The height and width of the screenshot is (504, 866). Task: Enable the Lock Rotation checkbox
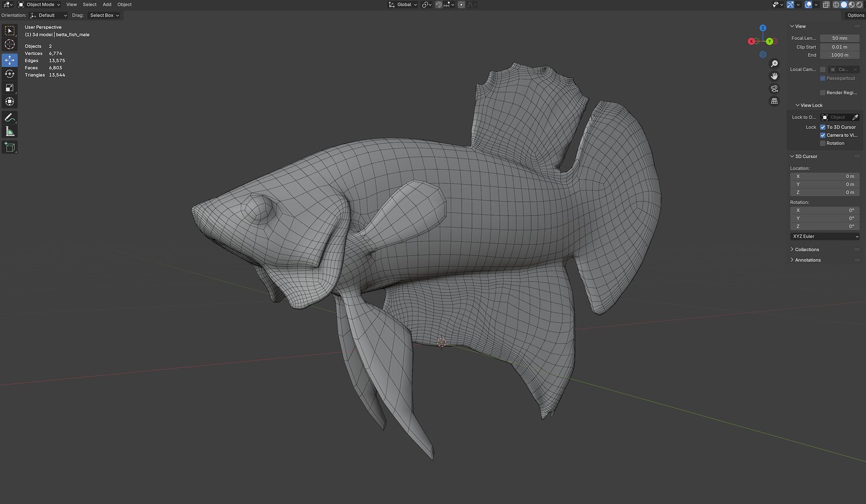click(823, 143)
